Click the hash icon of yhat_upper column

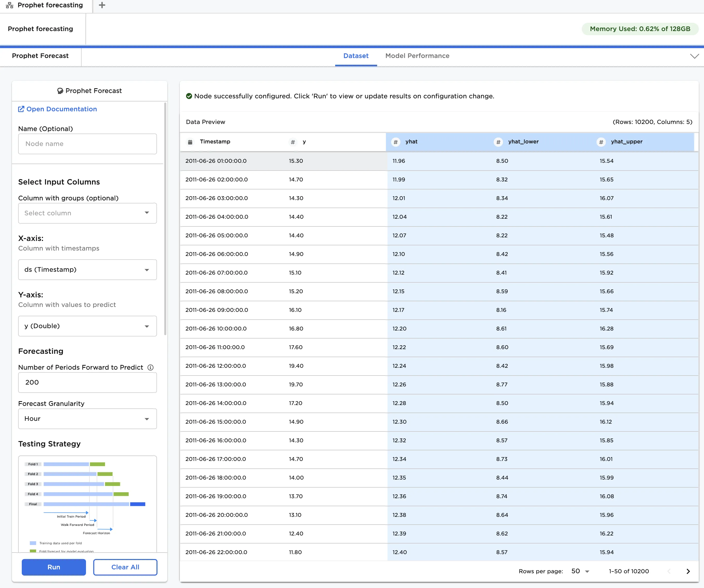[x=601, y=142]
